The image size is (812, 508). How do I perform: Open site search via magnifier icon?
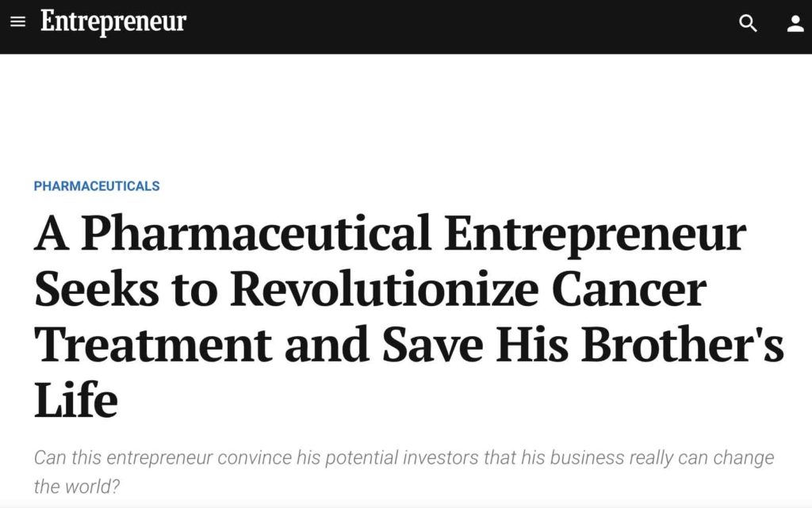point(748,23)
